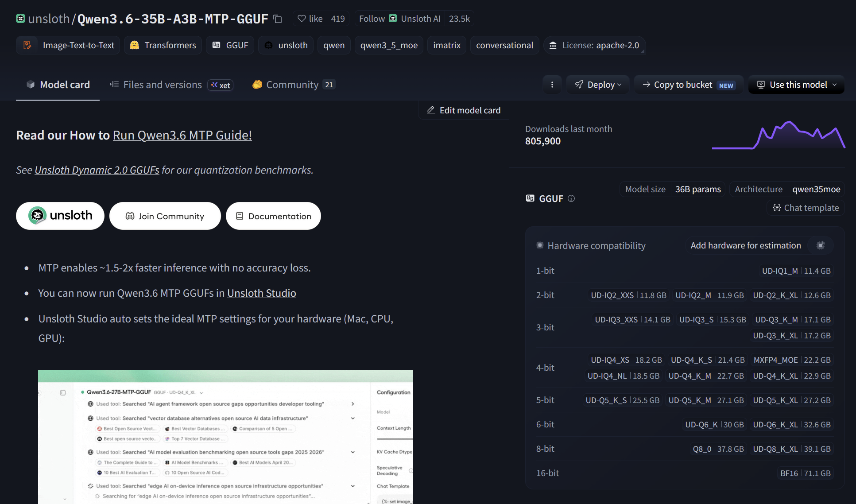Select the UD-IQ3_S 15.3 GB quantization
The image size is (856, 504).
pos(713,319)
